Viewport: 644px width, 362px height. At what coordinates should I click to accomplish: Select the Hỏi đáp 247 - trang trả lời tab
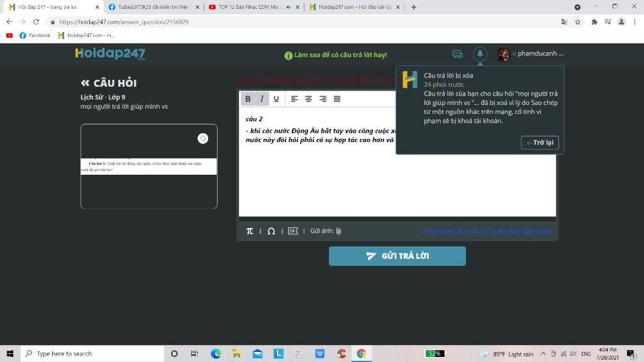[53, 7]
